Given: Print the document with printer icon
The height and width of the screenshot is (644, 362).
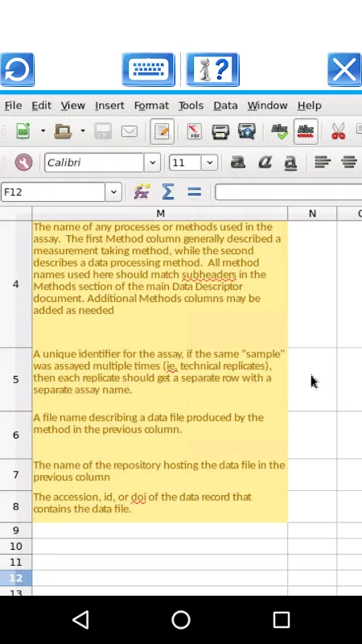Looking at the screenshot, I should click(220, 131).
